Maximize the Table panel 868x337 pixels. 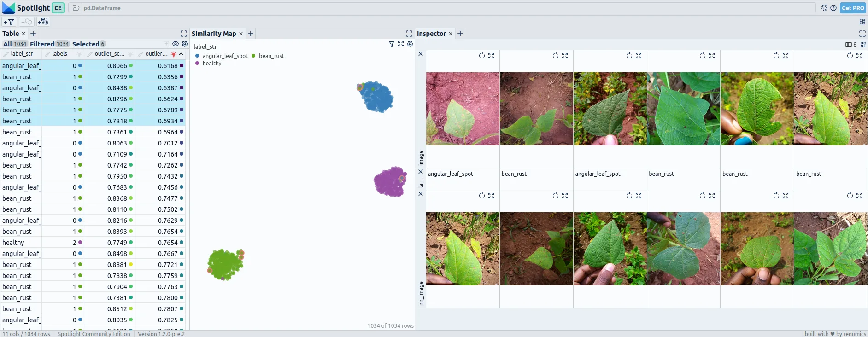coord(184,34)
